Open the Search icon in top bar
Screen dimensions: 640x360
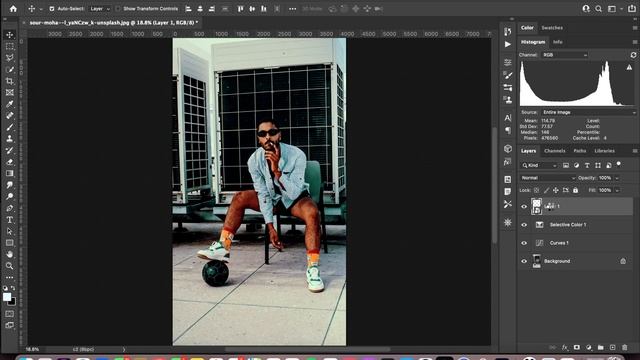click(598, 9)
